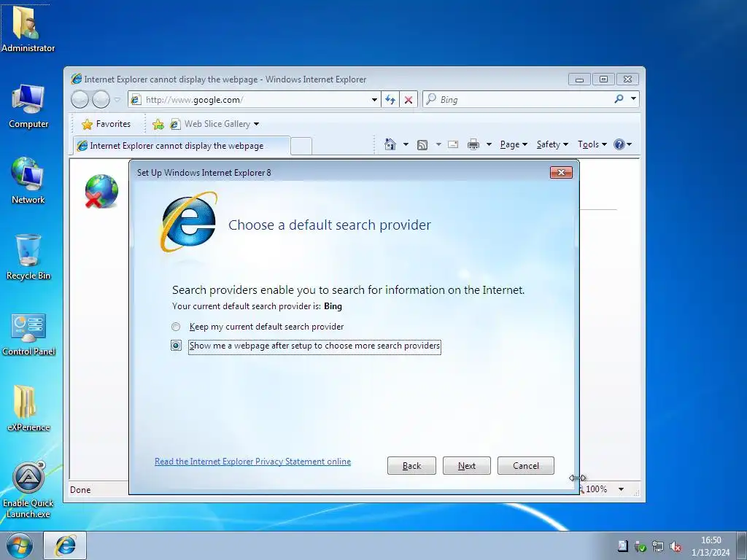Click the 'Done' status bar text

80,489
